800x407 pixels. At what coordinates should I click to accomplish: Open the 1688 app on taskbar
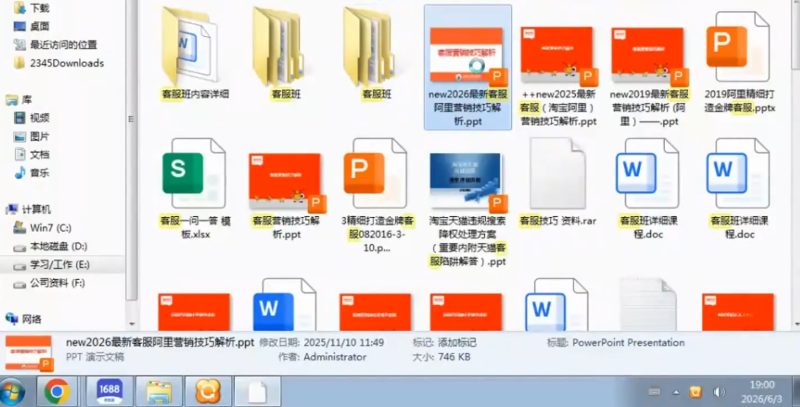[109, 392]
